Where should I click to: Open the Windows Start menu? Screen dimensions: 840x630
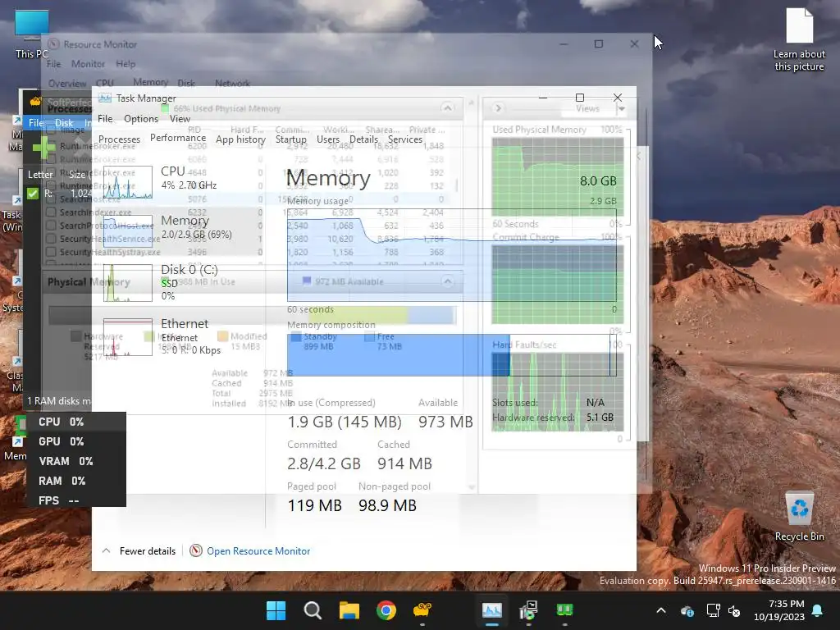(x=276, y=610)
